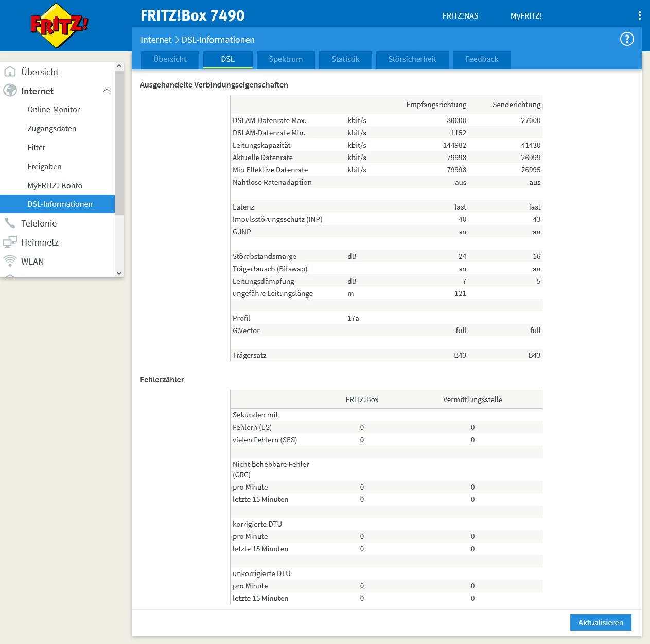Open Online-Monitor in the sidebar
This screenshot has height=644, width=650.
(x=54, y=110)
